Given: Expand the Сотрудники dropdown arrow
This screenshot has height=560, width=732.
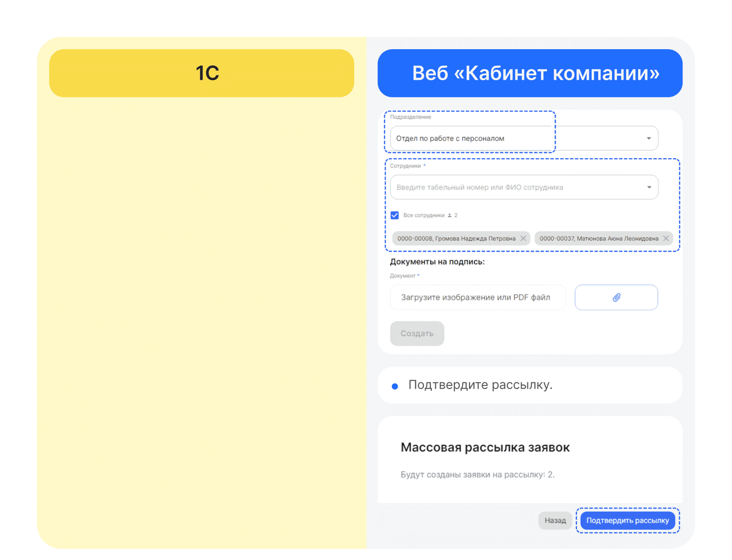Looking at the screenshot, I should (649, 187).
